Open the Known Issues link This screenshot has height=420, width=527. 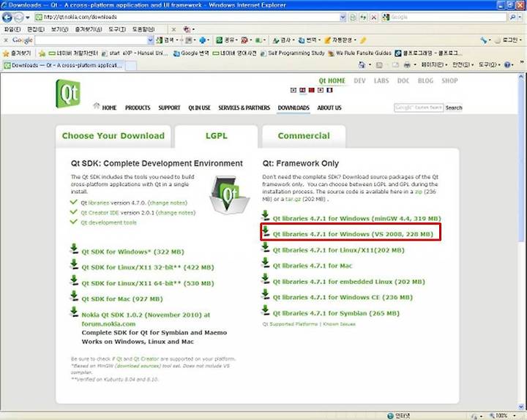tap(339, 324)
